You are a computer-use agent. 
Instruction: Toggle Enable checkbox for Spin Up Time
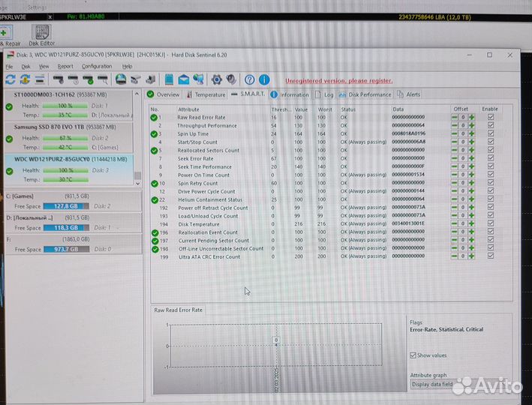490,133
